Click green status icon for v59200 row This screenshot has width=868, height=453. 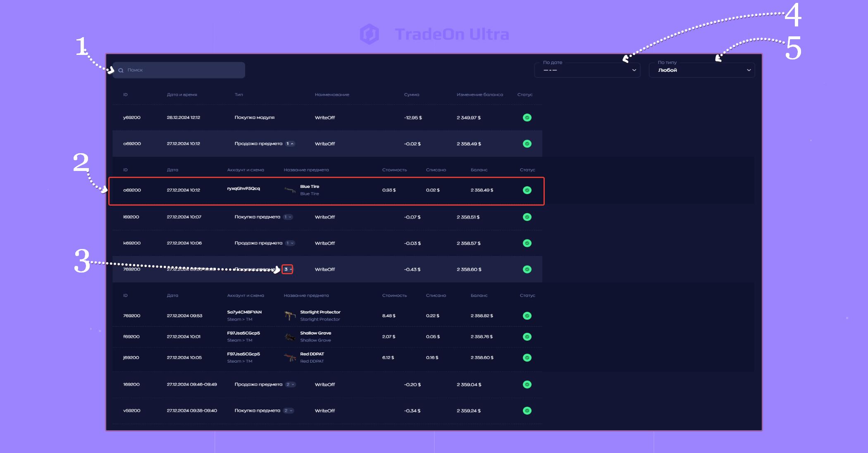pos(527,410)
